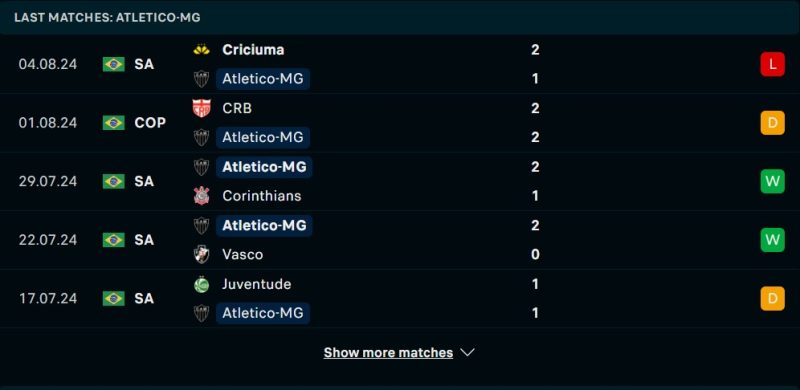800x390 pixels.
Task: Click the Juventude club crest
Action: point(202,284)
